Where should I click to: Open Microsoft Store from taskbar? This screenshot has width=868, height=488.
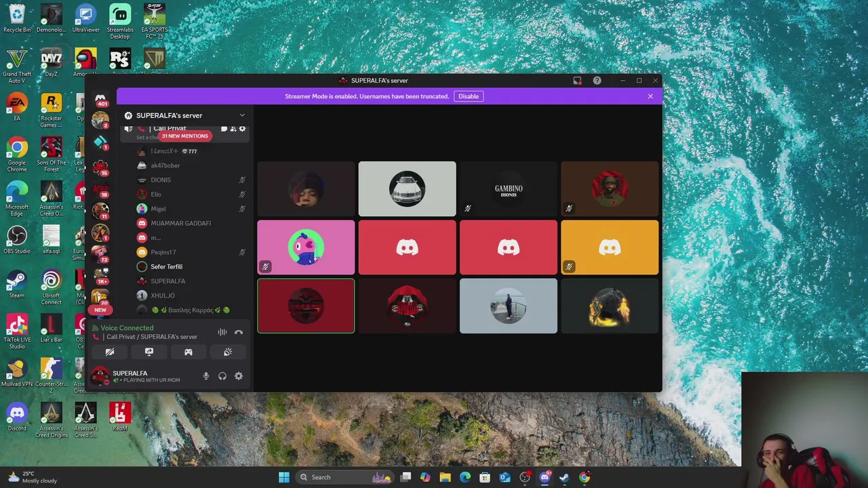485,477
